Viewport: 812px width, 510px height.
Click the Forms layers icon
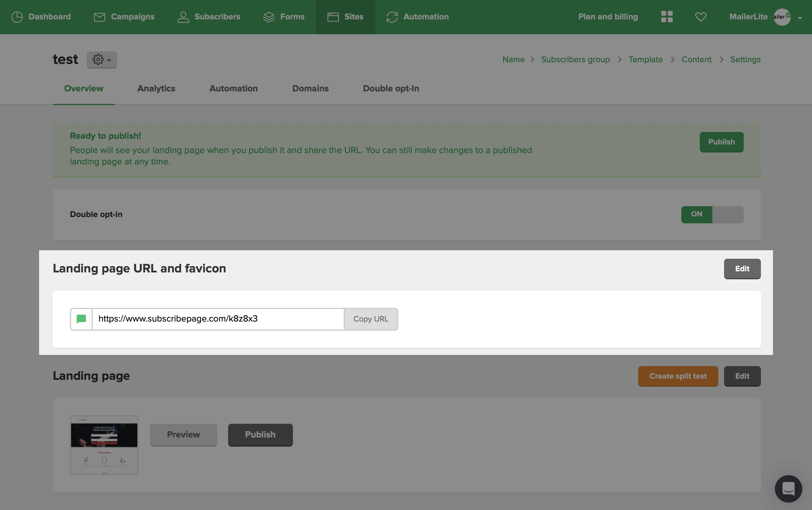(x=269, y=17)
